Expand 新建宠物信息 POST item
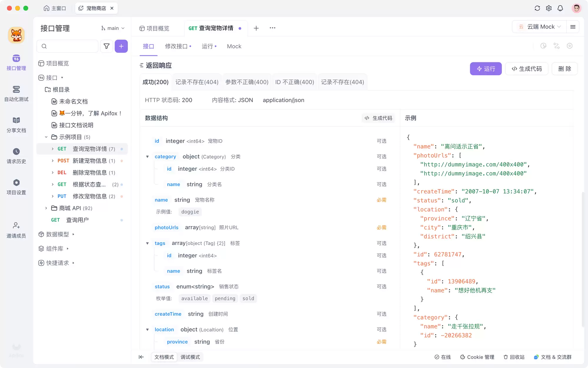 [x=53, y=161]
